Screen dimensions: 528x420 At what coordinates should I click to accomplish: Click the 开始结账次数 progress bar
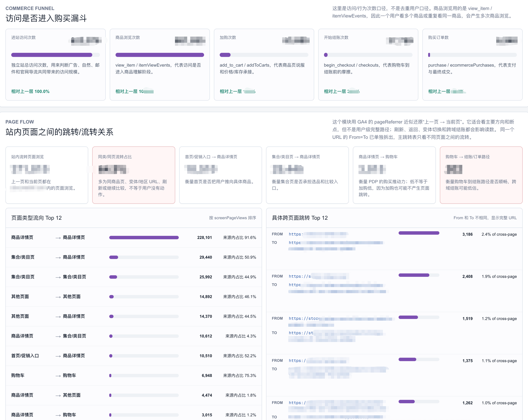click(368, 55)
